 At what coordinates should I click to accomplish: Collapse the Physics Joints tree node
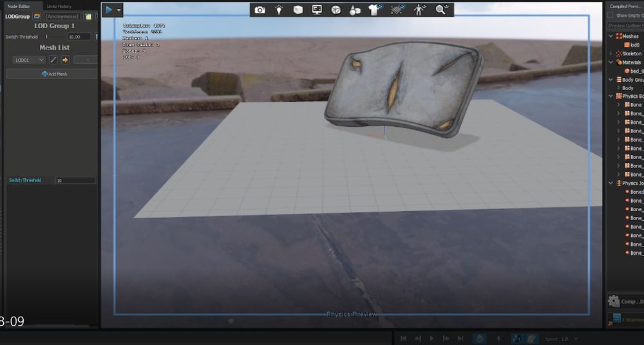(x=611, y=183)
